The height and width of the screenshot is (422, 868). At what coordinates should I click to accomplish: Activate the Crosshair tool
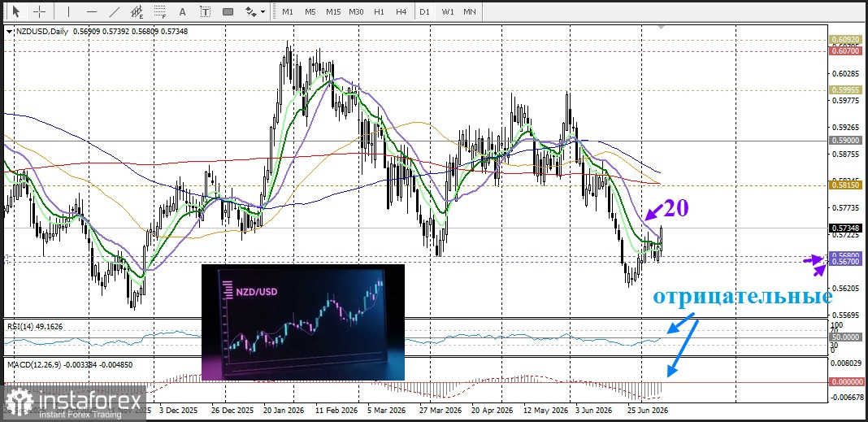40,11
